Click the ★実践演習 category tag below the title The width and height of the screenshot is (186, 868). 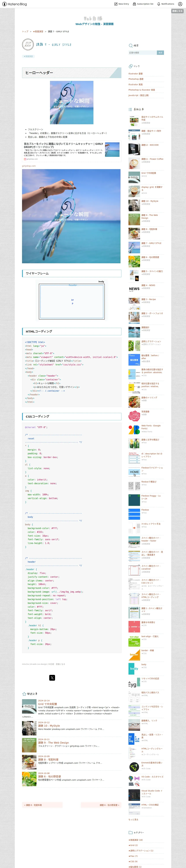[x=28, y=56]
